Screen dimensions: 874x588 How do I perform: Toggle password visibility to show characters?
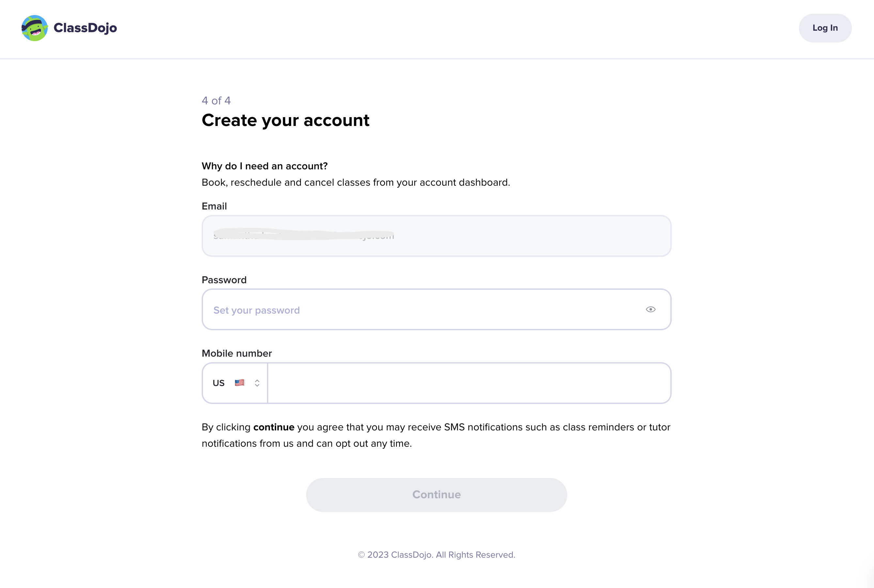click(x=650, y=309)
